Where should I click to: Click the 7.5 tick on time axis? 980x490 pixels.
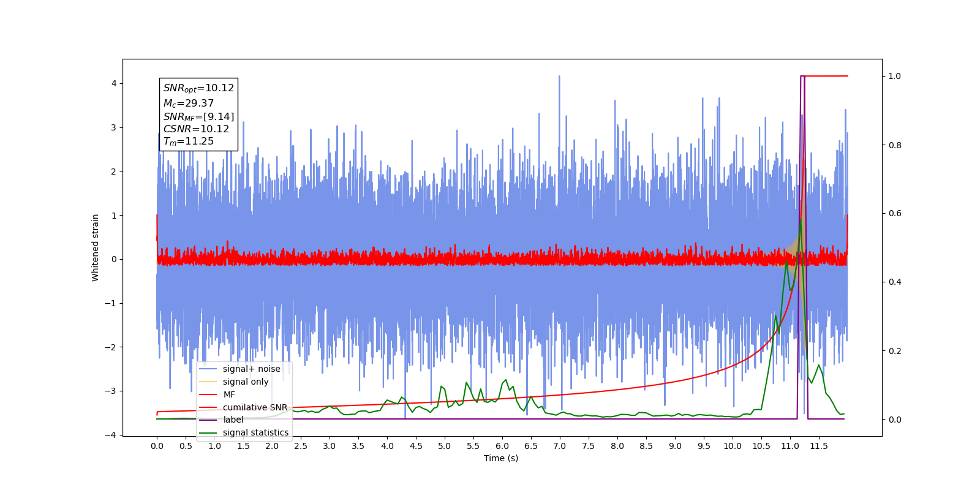click(589, 446)
